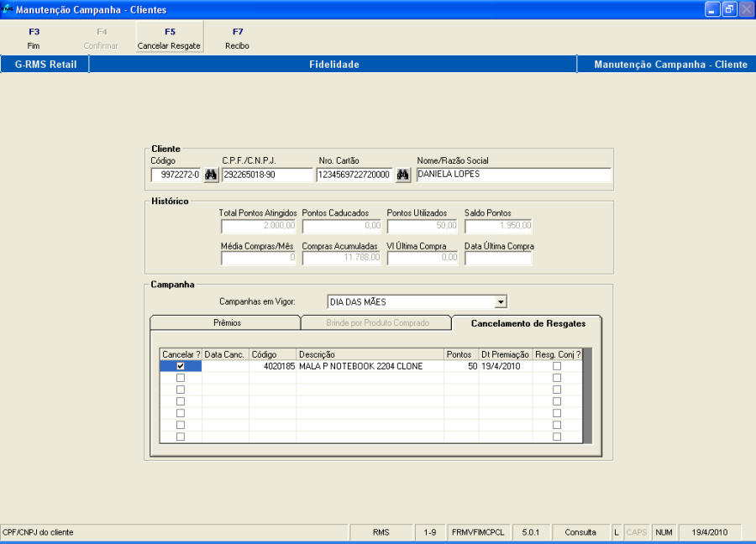
Task: Click the CAPS indicator in status bar
Action: (637, 532)
